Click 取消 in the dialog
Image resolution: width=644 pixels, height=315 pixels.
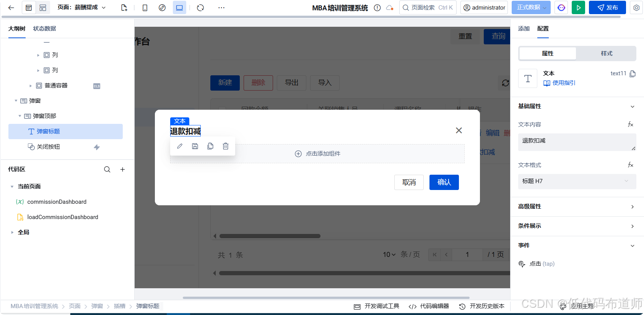point(409,182)
